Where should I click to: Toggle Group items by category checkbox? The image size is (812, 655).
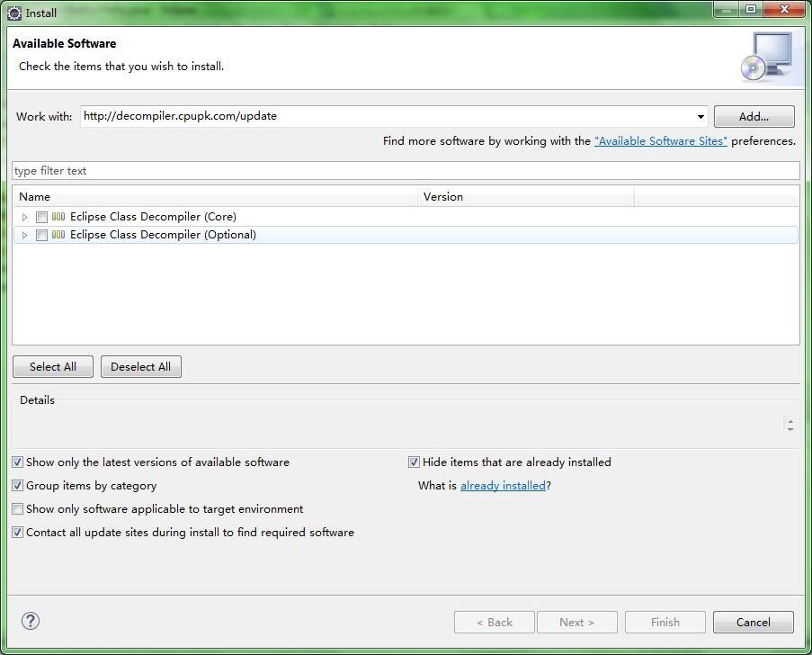[x=18, y=486]
